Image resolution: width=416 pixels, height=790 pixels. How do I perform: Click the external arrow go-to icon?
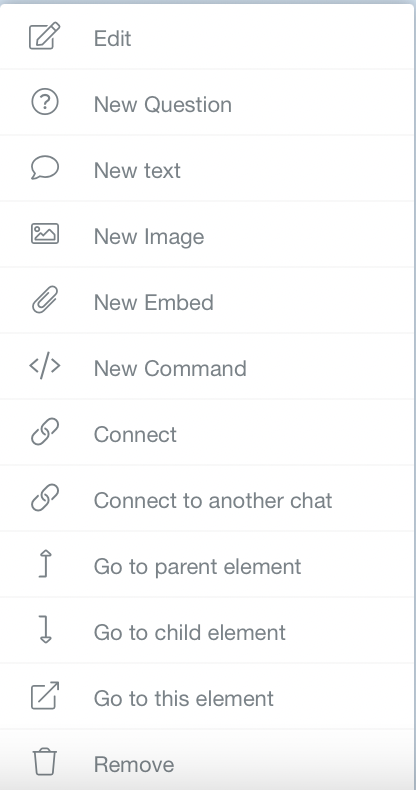(45, 696)
